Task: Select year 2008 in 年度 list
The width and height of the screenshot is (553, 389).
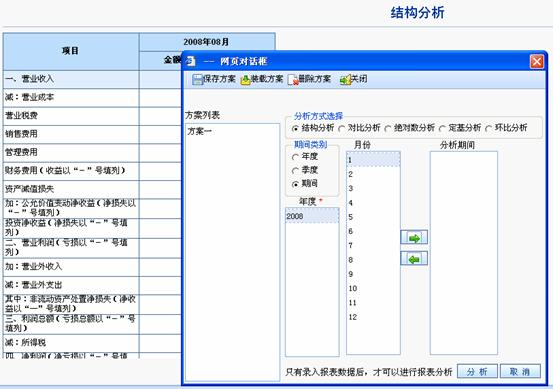Action: point(312,215)
